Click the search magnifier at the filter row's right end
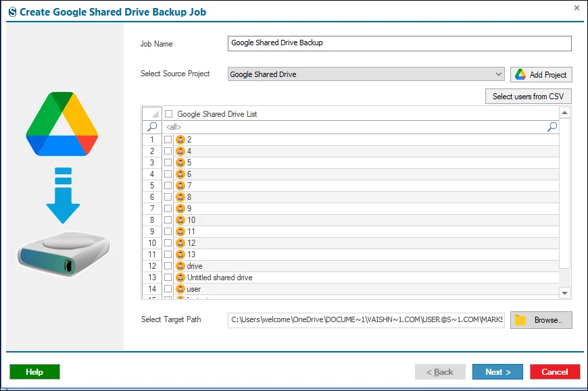 pos(552,126)
